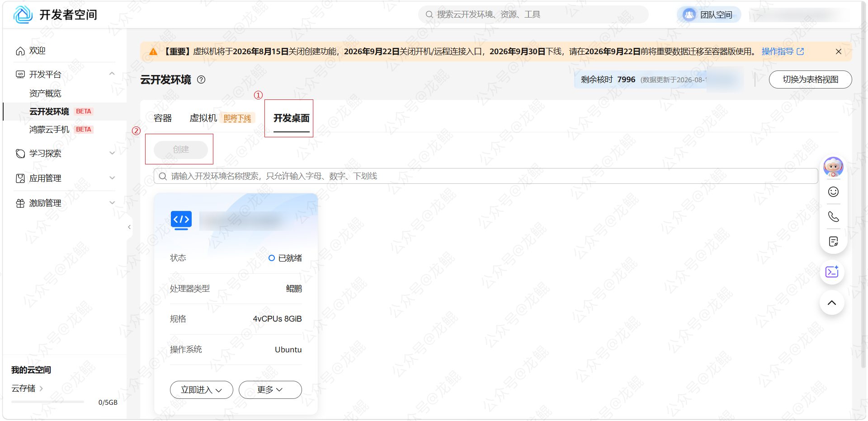Image resolution: width=868 pixels, height=421 pixels.
Task: Click 切换为表格视图 button
Action: point(810,80)
